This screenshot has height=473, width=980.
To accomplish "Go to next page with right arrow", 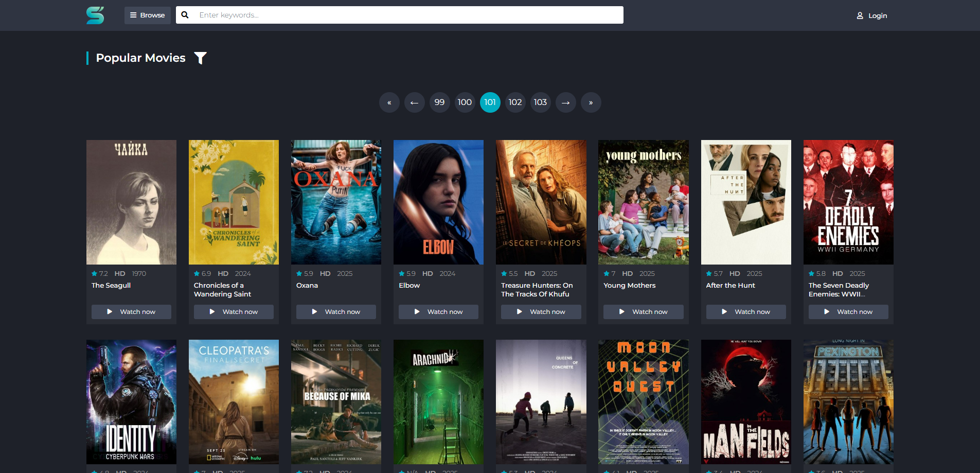I will [x=566, y=102].
